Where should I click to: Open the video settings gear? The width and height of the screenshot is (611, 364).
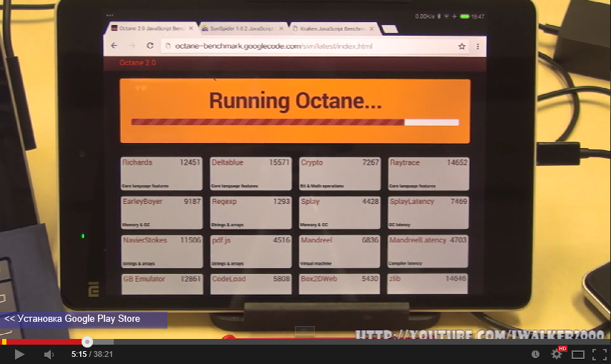click(556, 354)
